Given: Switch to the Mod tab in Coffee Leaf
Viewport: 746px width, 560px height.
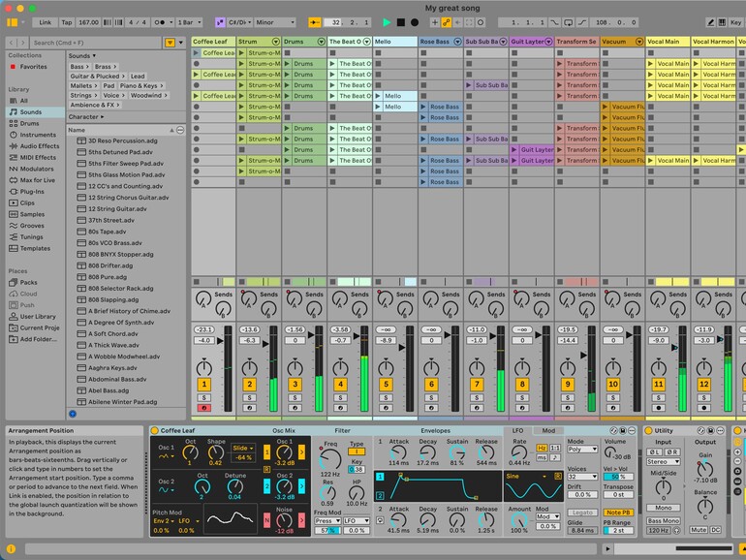Looking at the screenshot, I should click(x=548, y=430).
